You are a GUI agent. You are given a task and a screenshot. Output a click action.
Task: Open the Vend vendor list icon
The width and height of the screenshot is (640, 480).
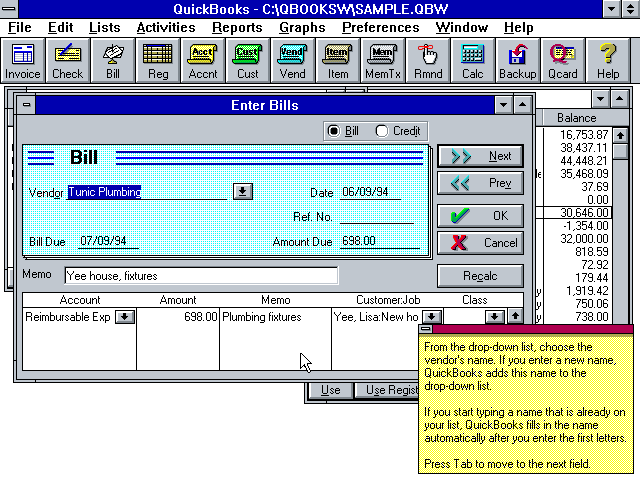pyautogui.click(x=292, y=60)
